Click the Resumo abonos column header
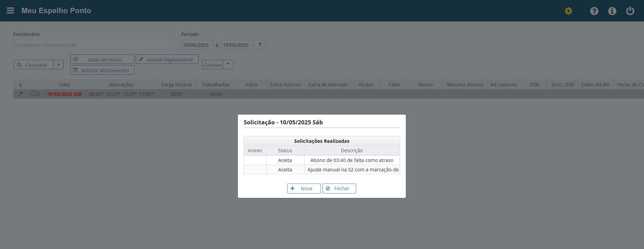The image size is (644, 249). [465, 85]
